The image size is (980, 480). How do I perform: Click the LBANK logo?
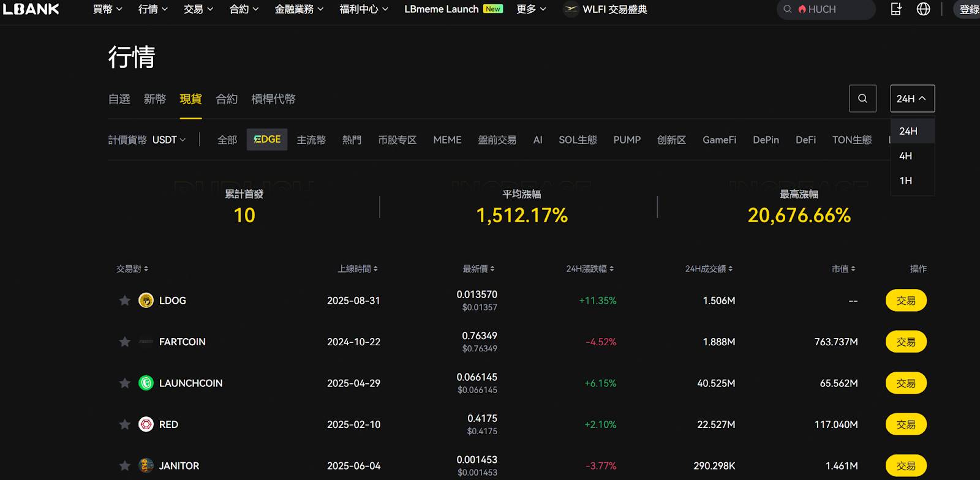coord(31,9)
